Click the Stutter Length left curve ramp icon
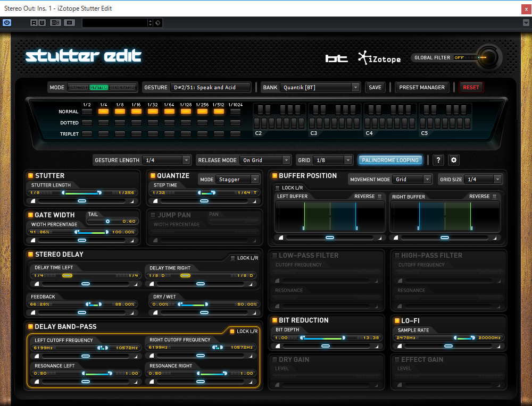This screenshot has width=532, height=406. click(33, 201)
